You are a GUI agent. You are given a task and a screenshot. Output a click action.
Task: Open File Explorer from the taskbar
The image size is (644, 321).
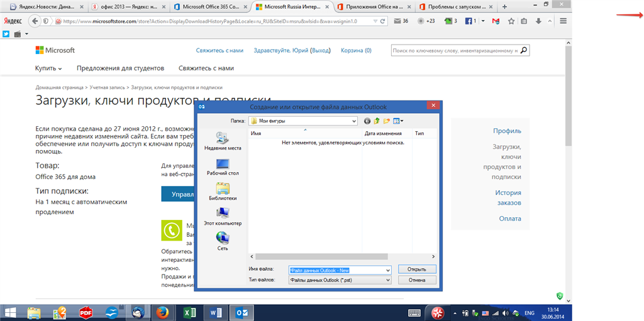34,313
